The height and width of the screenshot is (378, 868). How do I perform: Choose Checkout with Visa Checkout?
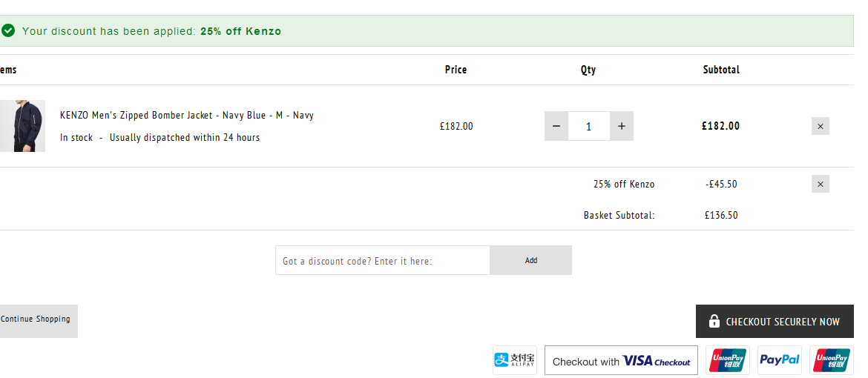pyautogui.click(x=621, y=360)
